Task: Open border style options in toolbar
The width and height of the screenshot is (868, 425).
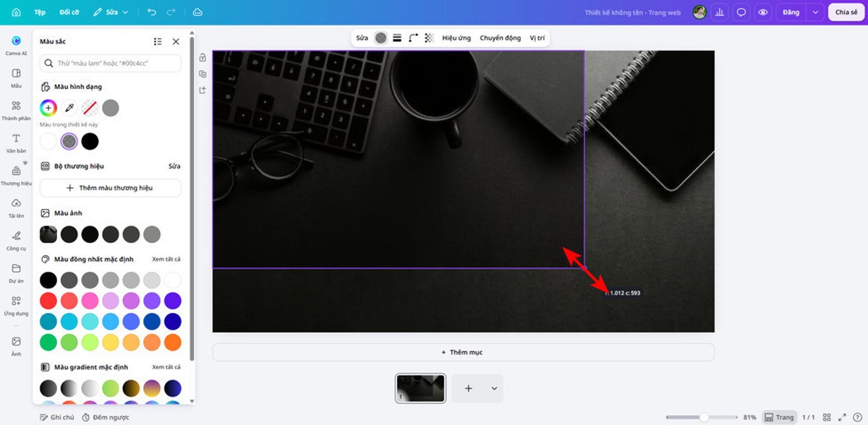Action: (397, 38)
